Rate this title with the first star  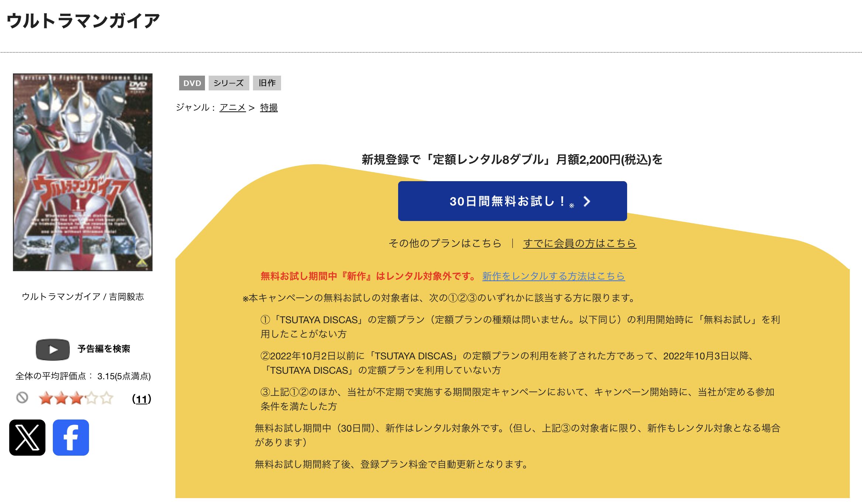coord(46,398)
